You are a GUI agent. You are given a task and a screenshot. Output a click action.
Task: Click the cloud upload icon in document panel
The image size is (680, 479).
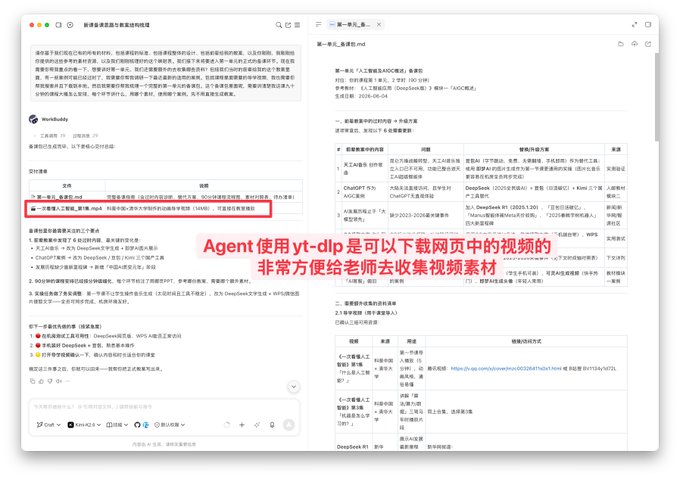pyautogui.click(x=634, y=44)
